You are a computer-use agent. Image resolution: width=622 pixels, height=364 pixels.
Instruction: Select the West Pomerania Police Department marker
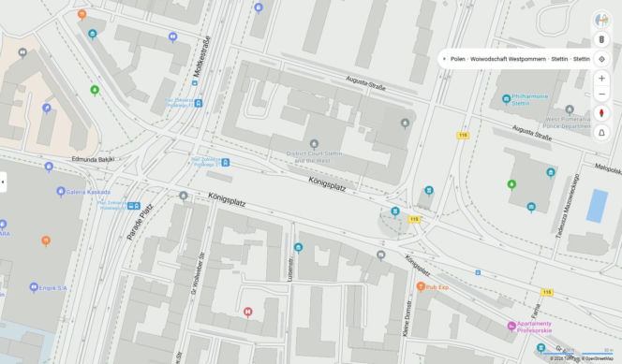(x=570, y=109)
